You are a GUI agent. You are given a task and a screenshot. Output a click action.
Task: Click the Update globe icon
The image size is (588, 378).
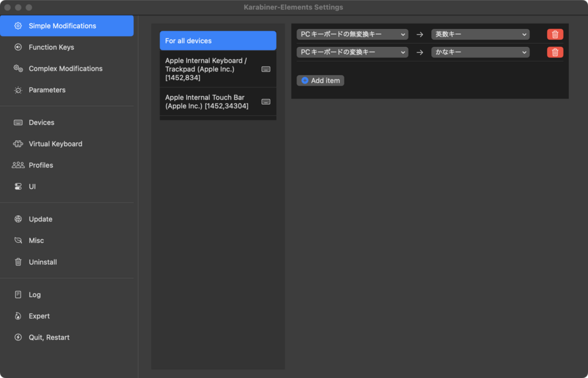click(18, 219)
